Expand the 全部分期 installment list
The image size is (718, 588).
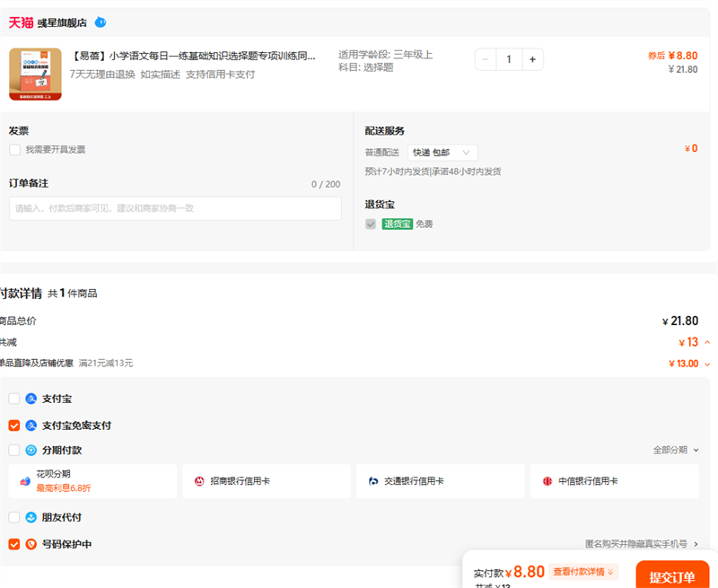pos(676,450)
